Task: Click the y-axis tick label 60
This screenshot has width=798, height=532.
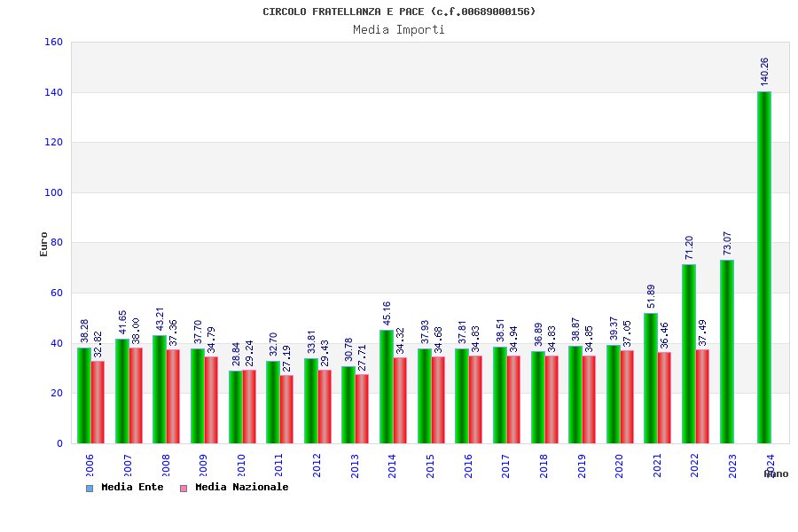Action: [57, 293]
